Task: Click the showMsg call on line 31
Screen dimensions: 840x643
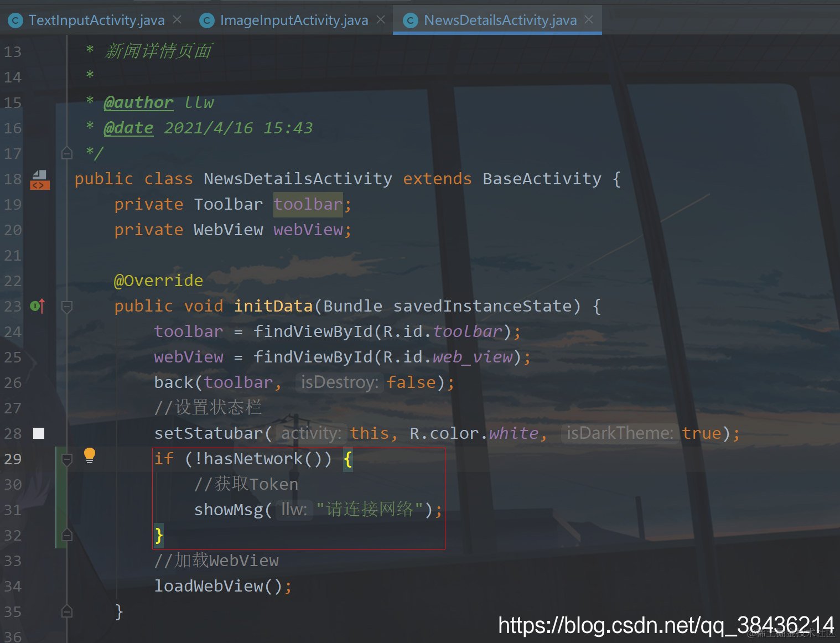Action: (229, 510)
